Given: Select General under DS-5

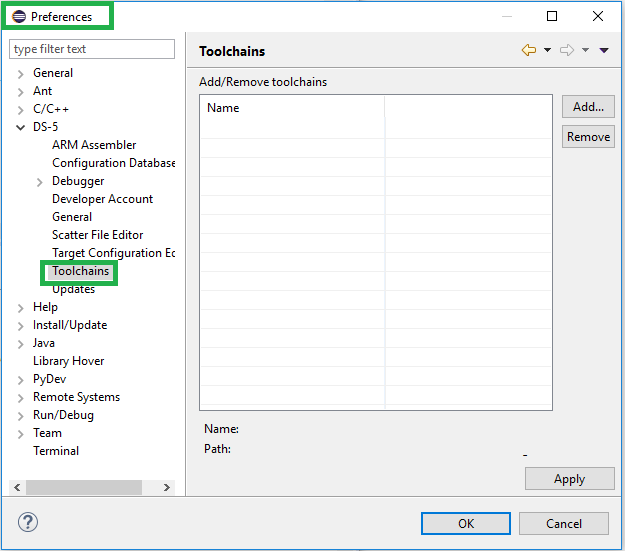Looking at the screenshot, I should (72, 216).
